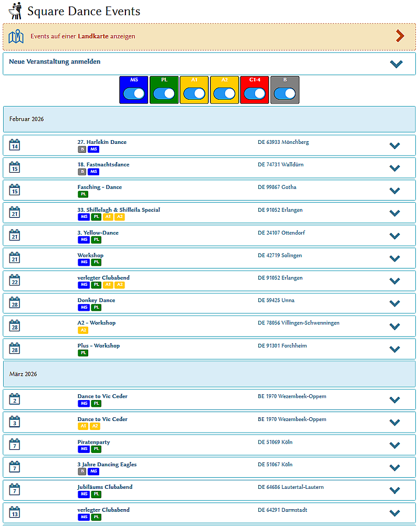Click the A2 badge under A2 - Workshop
The image size is (420, 526).
click(83, 330)
